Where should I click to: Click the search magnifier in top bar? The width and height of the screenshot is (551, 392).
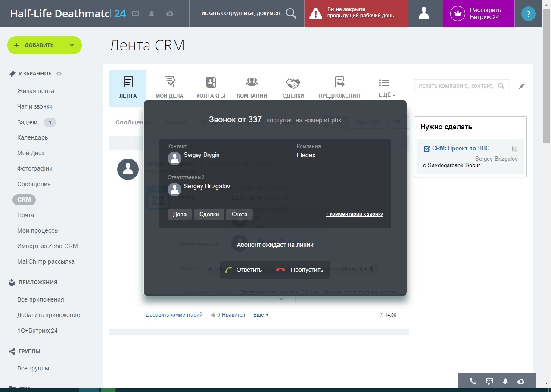coord(291,13)
